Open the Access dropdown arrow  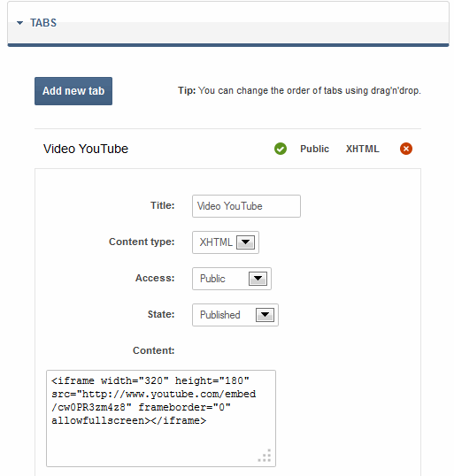(258, 279)
